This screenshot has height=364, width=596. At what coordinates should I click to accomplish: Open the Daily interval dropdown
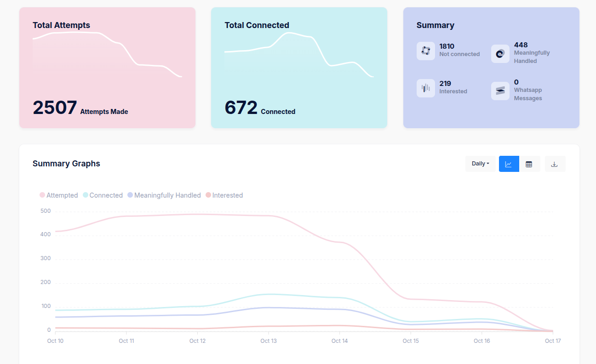[480, 164]
